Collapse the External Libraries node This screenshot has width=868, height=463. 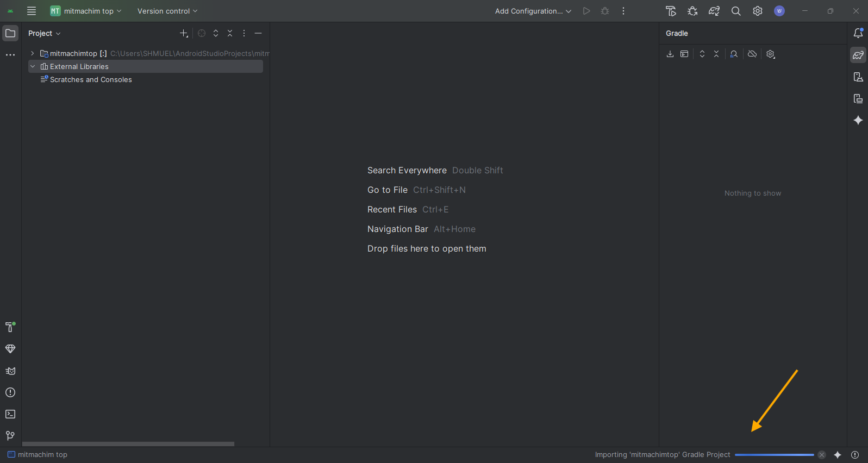[x=33, y=66]
